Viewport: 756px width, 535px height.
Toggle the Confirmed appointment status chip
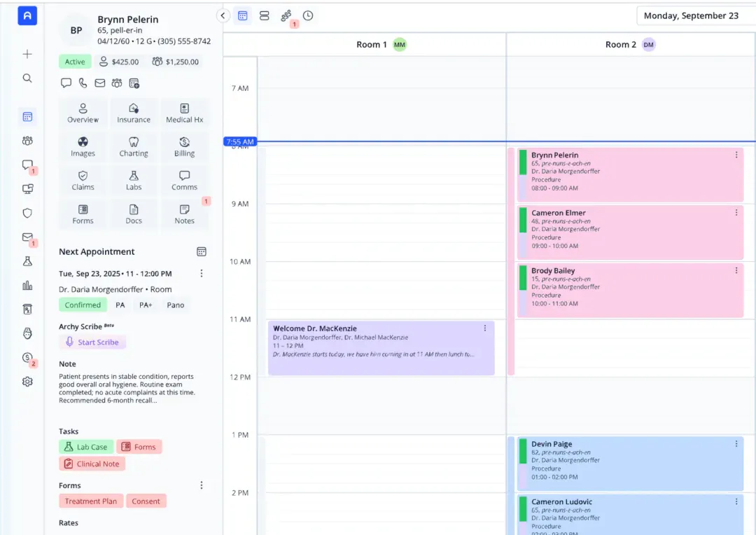click(83, 305)
